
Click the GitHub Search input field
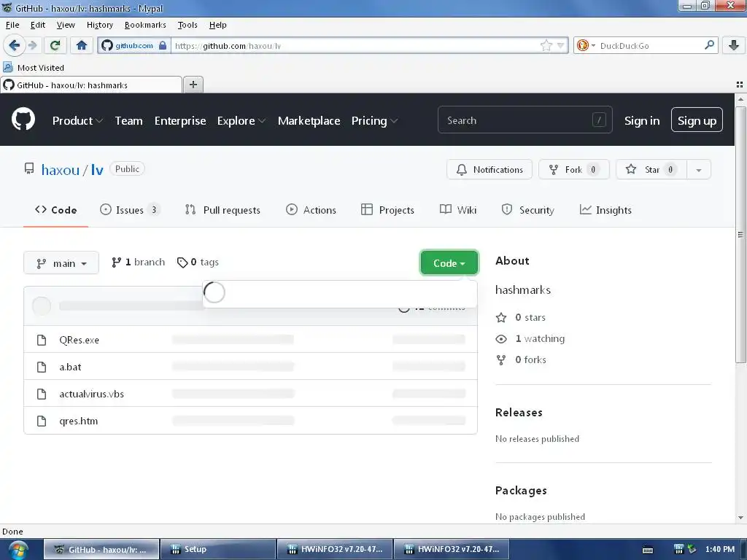tap(525, 120)
